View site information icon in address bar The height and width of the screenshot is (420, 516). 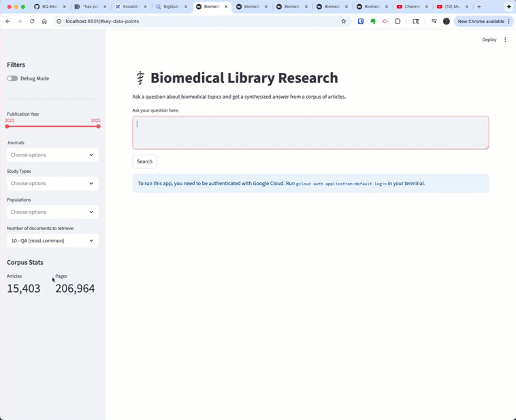59,21
